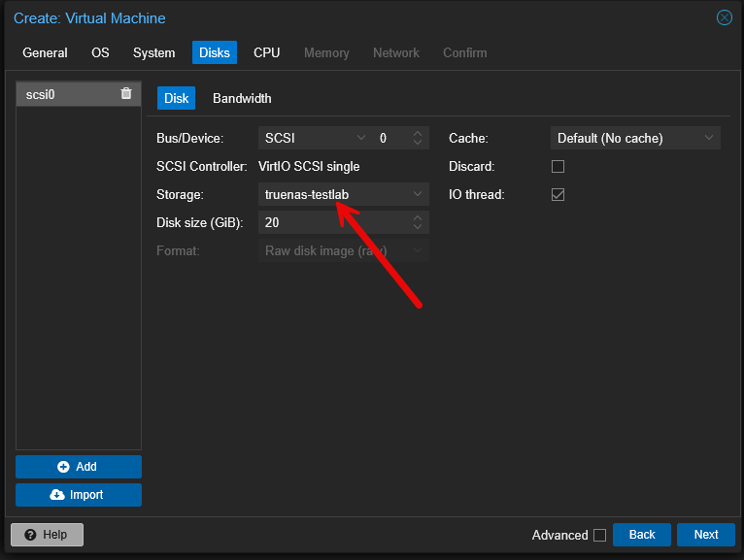
Task: Switch to the OS tab
Action: click(x=100, y=52)
